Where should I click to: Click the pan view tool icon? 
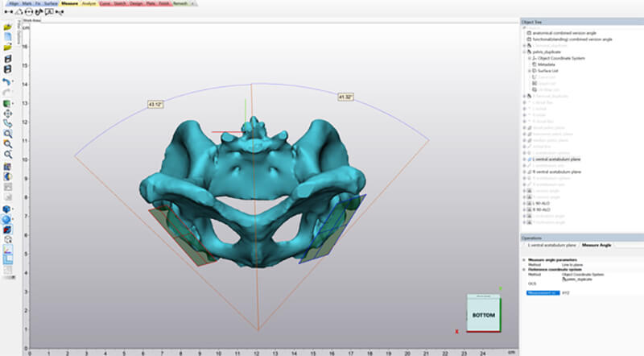click(7, 114)
